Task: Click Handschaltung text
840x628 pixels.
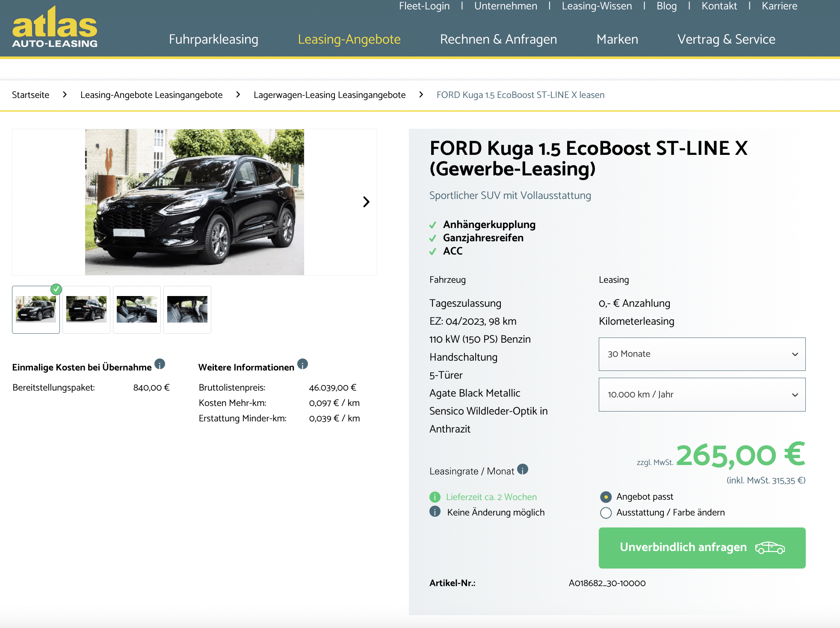Action: (464, 357)
